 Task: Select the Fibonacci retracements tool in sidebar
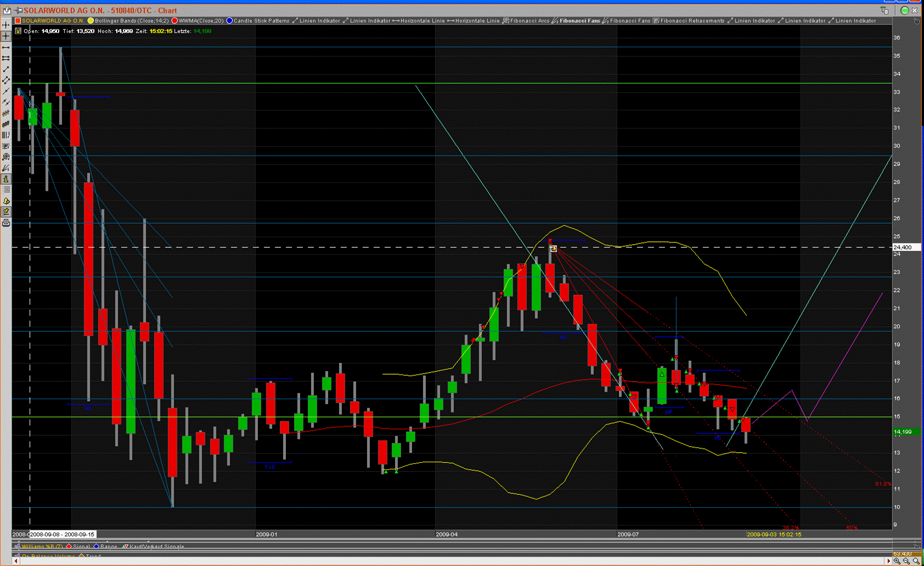point(6,146)
